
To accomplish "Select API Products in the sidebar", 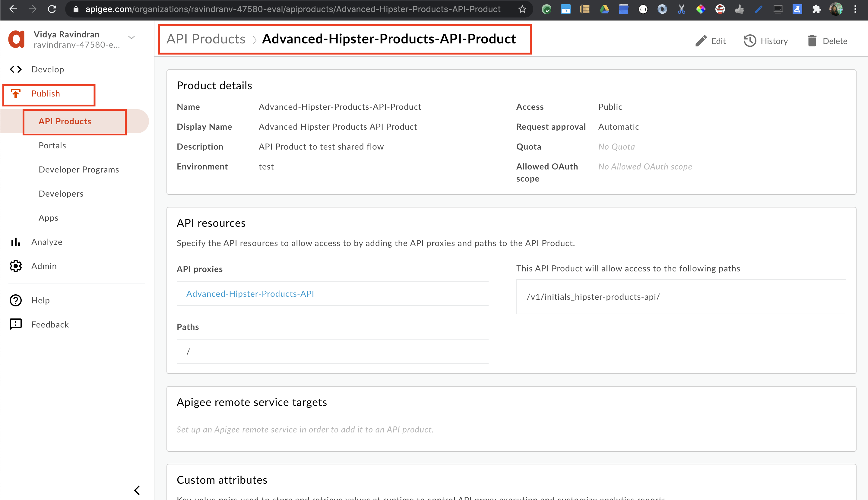I will coord(65,121).
